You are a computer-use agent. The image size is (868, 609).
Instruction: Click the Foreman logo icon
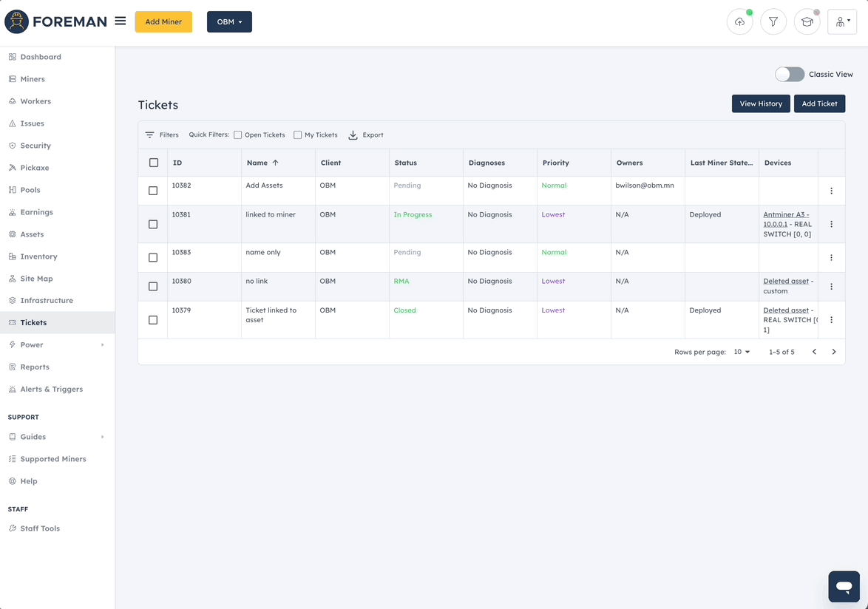[16, 21]
